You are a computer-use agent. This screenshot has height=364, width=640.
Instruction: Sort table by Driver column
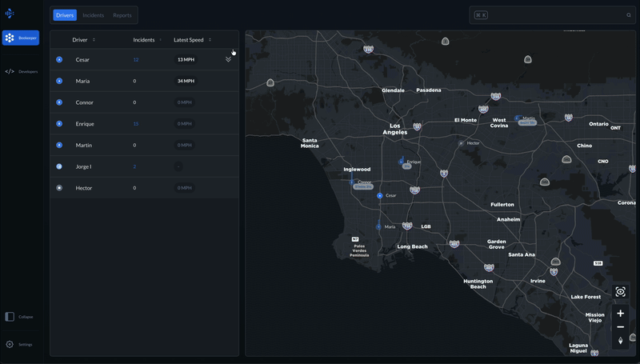tap(84, 40)
